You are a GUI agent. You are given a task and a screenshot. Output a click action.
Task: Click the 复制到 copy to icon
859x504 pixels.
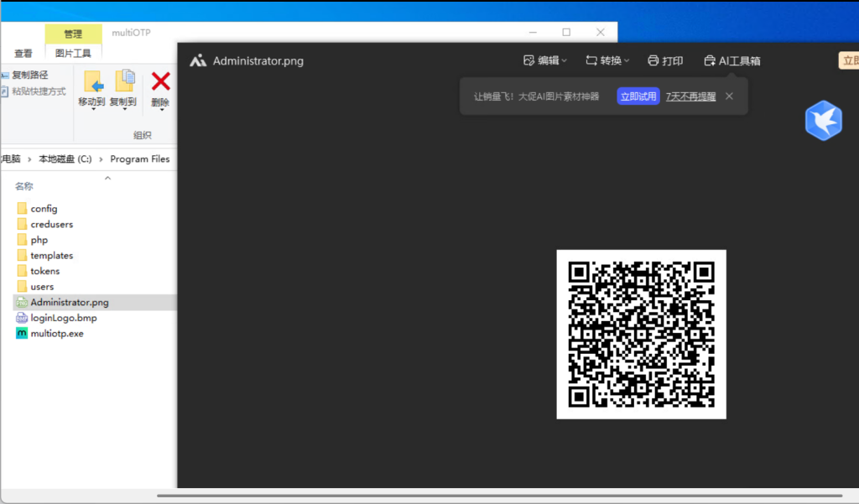click(123, 82)
